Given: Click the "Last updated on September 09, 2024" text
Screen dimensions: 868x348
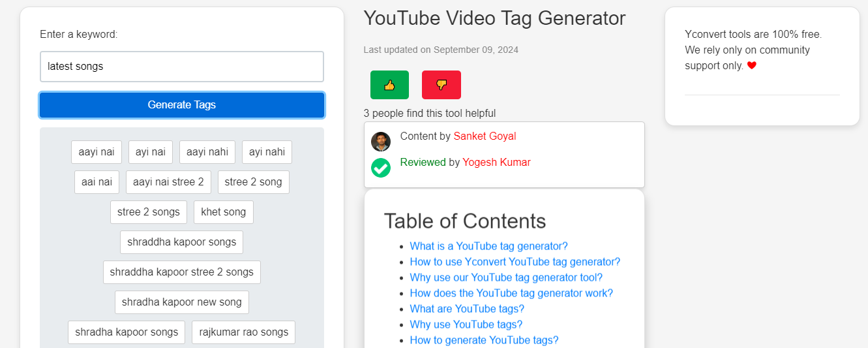Looking at the screenshot, I should tap(441, 50).
